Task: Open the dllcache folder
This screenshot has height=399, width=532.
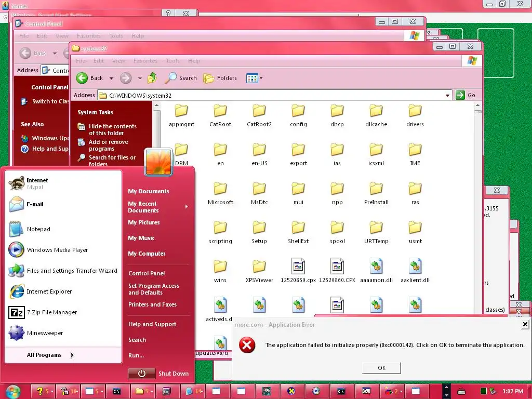Action: tap(376, 116)
